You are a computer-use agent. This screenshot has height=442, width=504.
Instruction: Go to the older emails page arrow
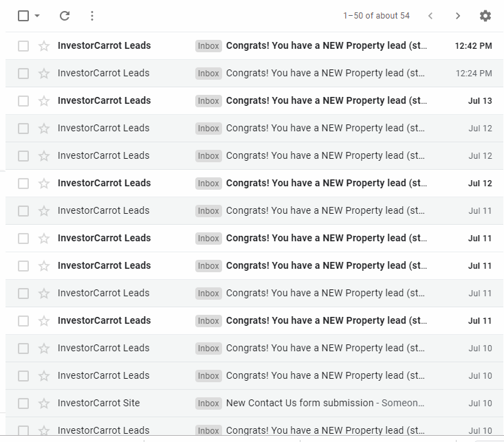pos(458,16)
